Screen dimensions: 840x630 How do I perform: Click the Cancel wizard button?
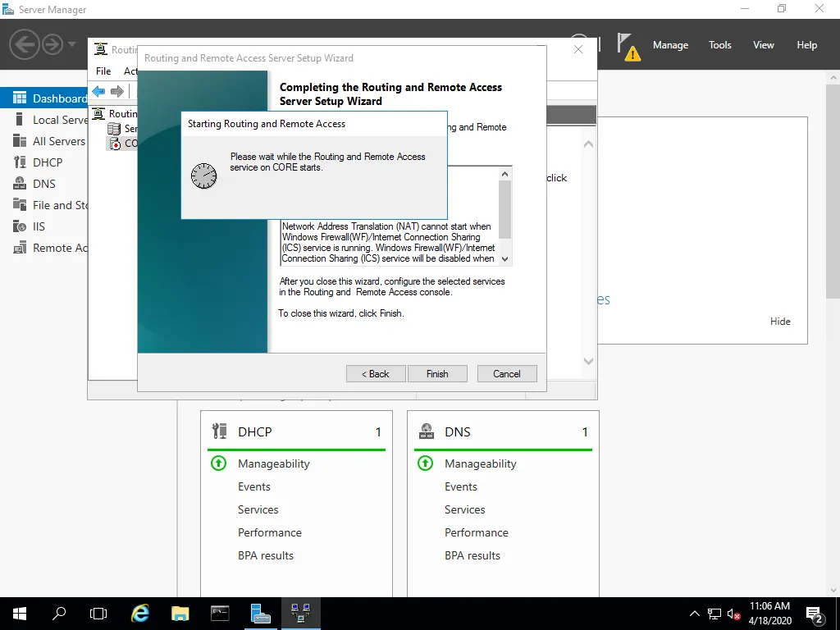(507, 374)
